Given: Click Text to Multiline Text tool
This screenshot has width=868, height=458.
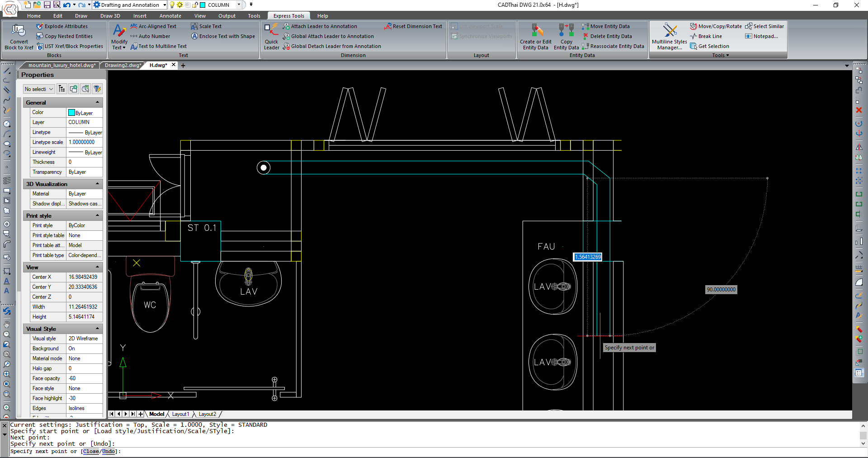Looking at the screenshot, I should 159,46.
